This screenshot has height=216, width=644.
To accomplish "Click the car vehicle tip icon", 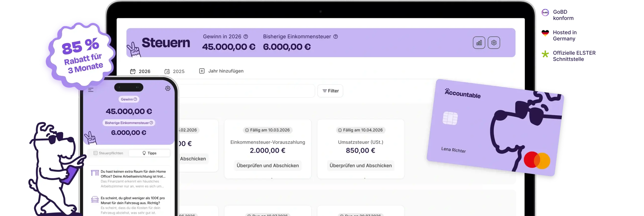I will click(x=95, y=199).
